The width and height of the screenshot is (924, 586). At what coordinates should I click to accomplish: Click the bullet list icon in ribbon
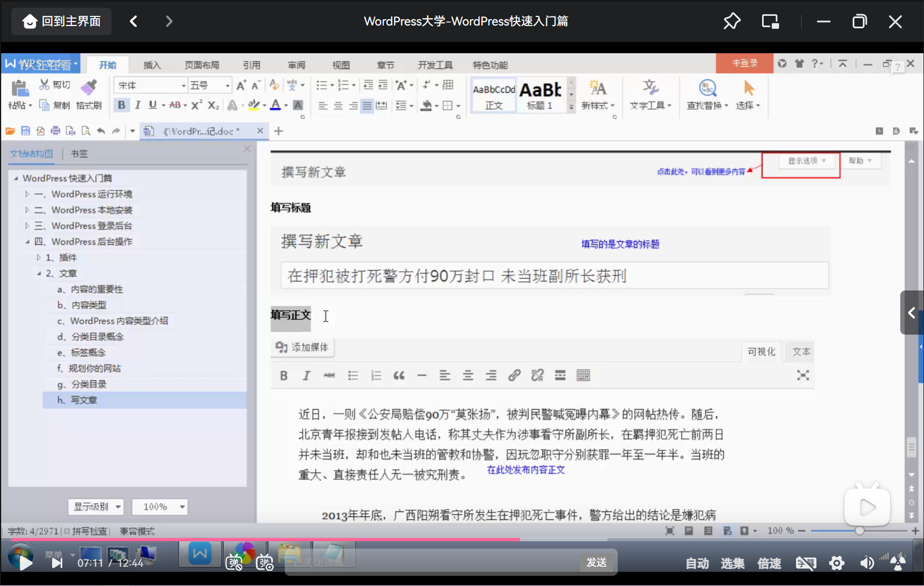pos(322,85)
